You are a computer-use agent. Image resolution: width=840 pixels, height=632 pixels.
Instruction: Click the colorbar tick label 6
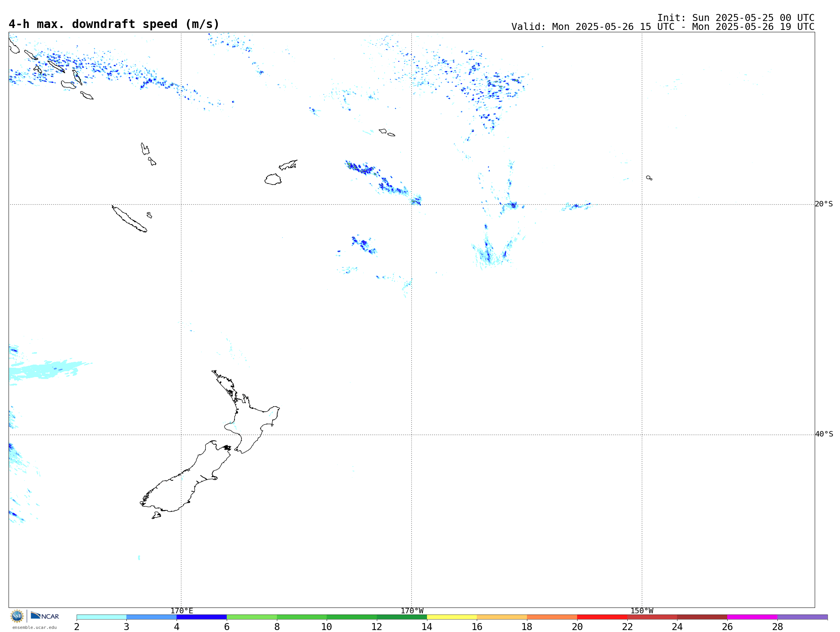click(x=227, y=627)
